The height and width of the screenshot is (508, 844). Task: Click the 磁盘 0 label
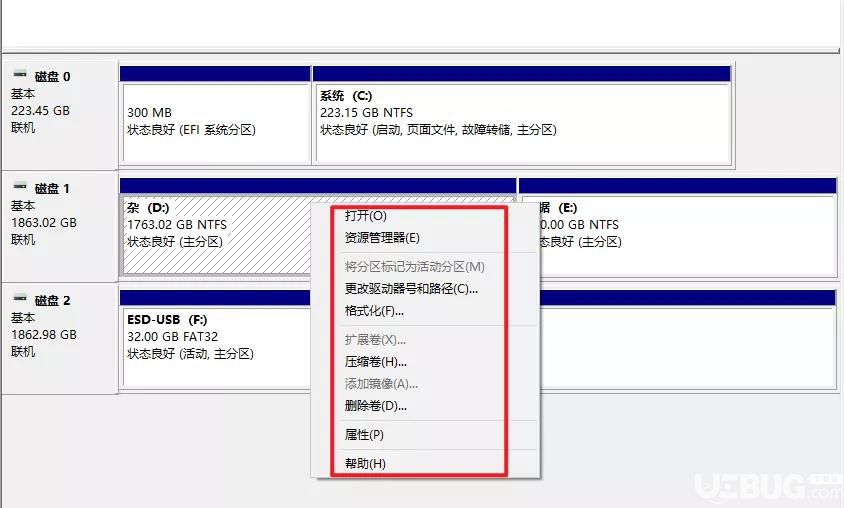coord(52,76)
